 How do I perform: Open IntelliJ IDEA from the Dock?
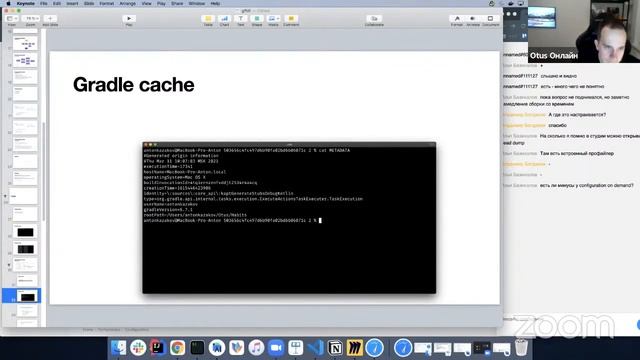pyautogui.click(x=158, y=348)
